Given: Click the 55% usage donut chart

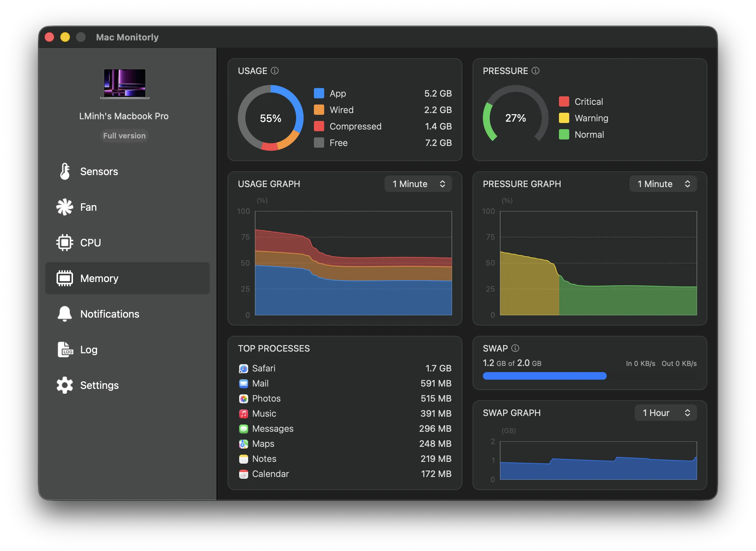Looking at the screenshot, I should tap(271, 118).
